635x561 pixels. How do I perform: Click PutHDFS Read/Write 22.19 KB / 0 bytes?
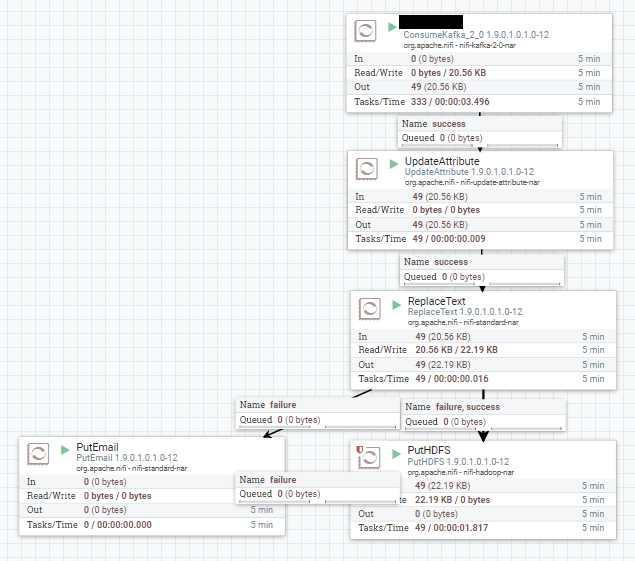point(452,500)
